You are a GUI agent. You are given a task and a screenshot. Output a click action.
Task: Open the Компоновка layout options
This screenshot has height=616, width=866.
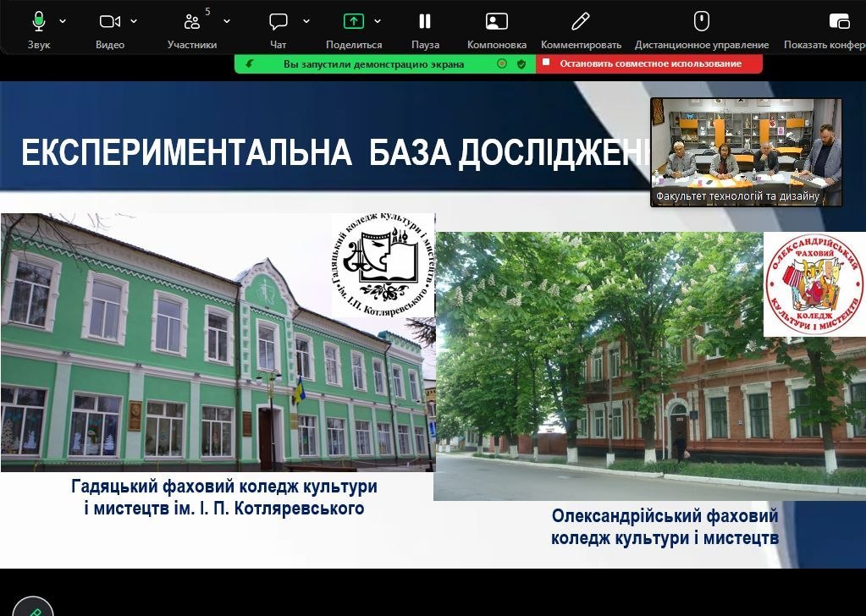(x=497, y=22)
